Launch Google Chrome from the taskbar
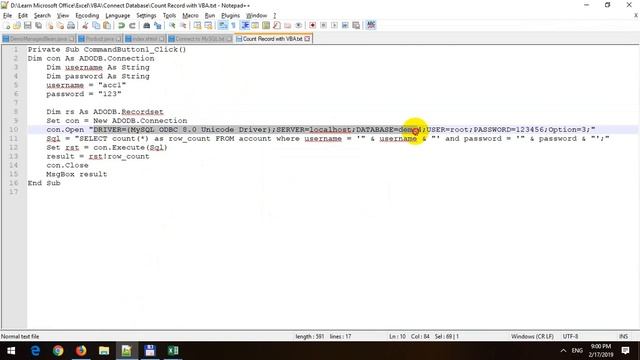640x360 pixels. coord(58,351)
